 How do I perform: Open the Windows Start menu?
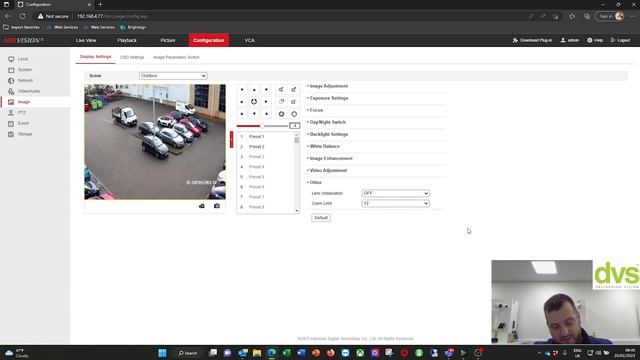pos(162,353)
